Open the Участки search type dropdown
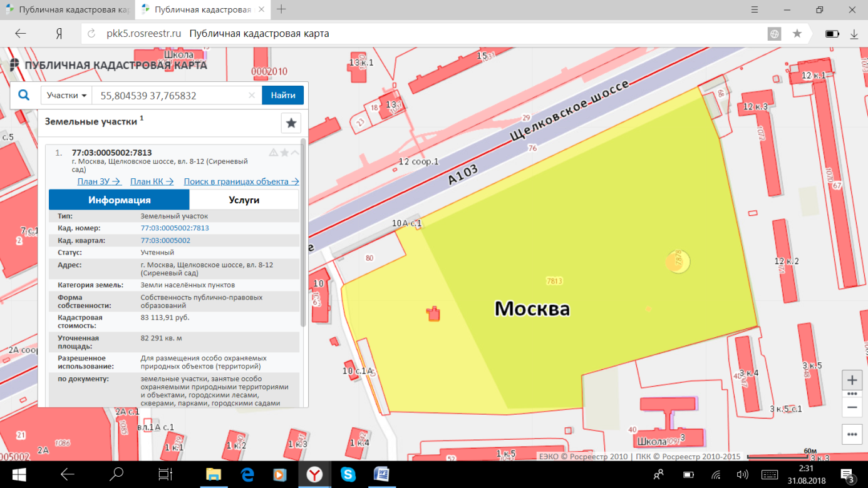The image size is (868, 488). pos(66,95)
